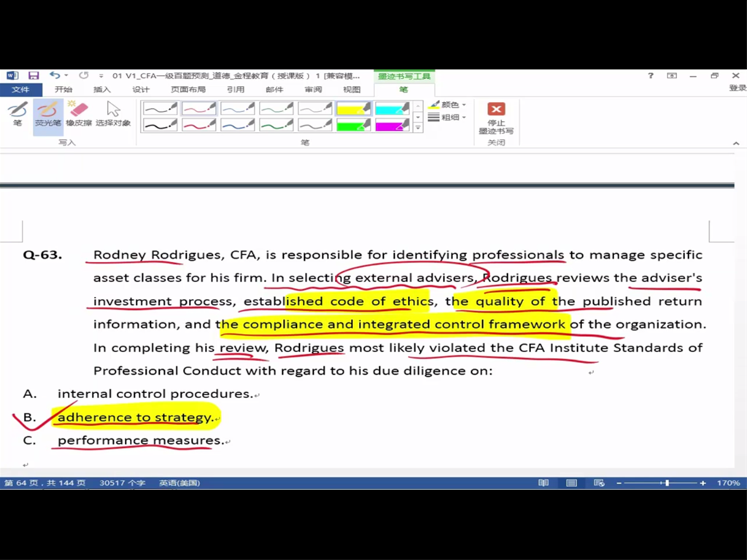Screen dimensions: 747x560
Task: Select the 笔 Pens contextual ribbon tab
Action: coord(403,90)
